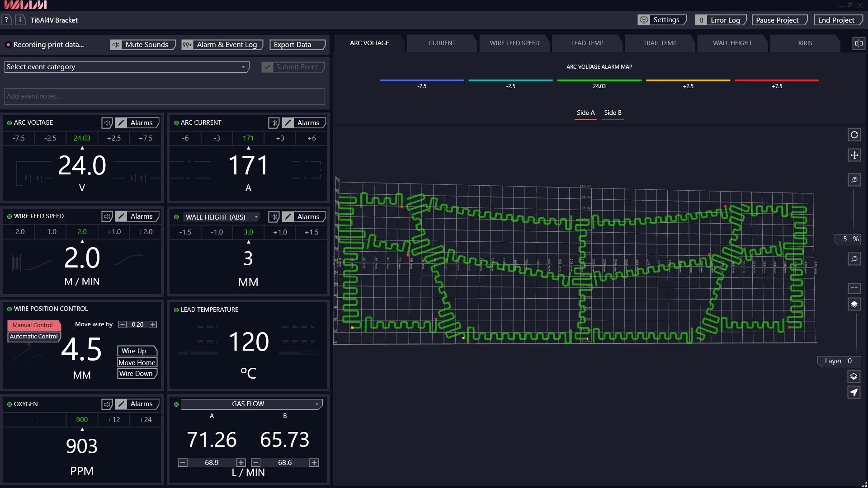Click the reset view rotation icon

click(x=854, y=135)
